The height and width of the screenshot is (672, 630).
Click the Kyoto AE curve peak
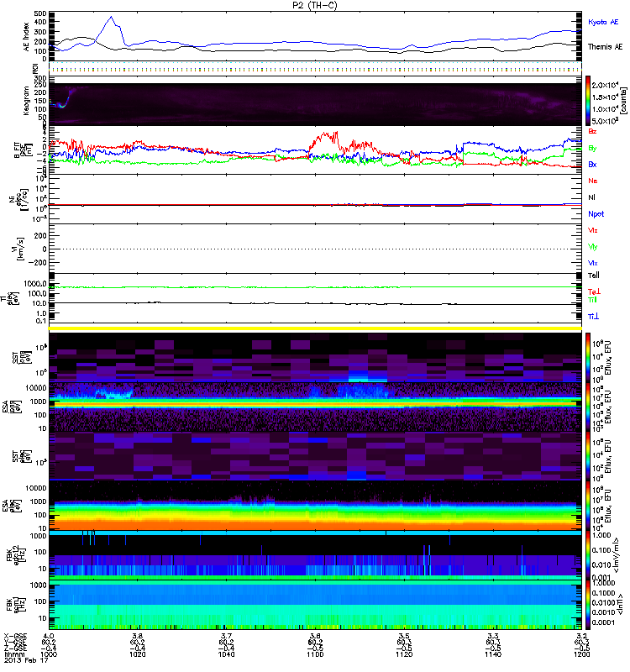112,17
